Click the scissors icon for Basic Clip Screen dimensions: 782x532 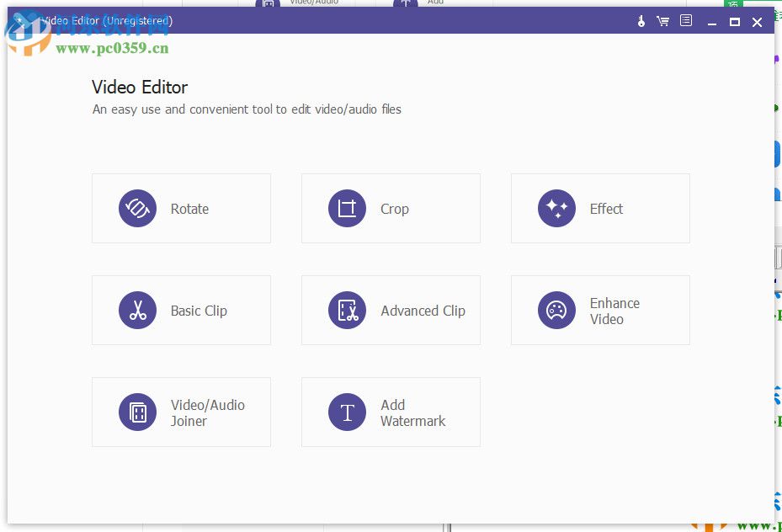(x=137, y=310)
